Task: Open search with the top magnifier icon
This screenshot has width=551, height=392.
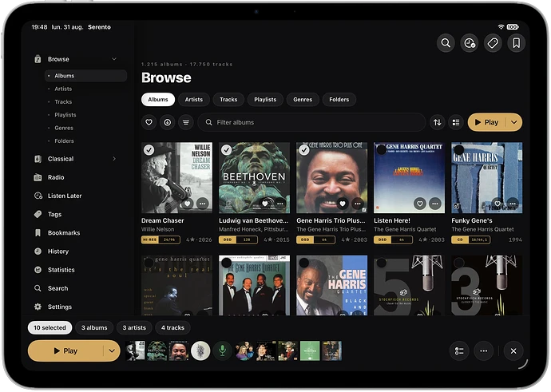Action: 446,43
